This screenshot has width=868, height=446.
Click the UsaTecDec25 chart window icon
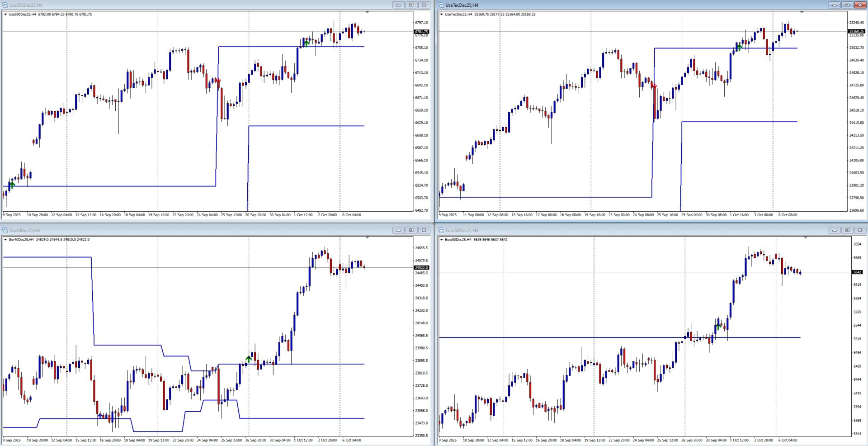[x=441, y=5]
